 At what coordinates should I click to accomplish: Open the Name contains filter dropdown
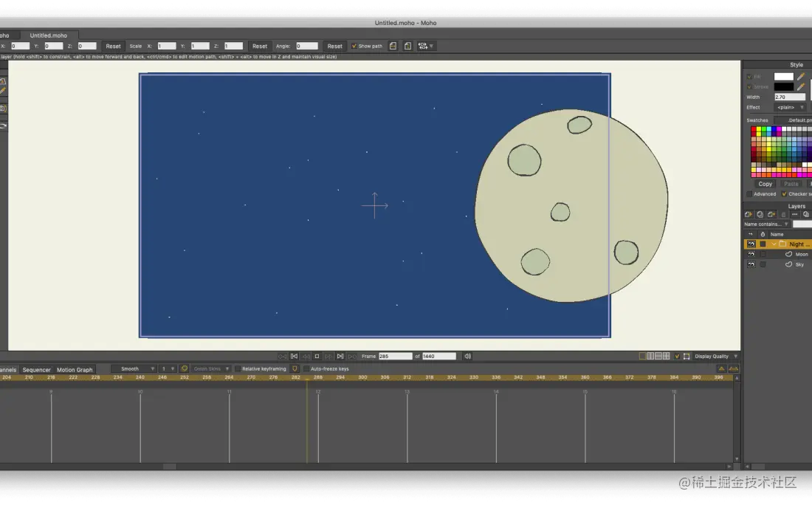766,224
